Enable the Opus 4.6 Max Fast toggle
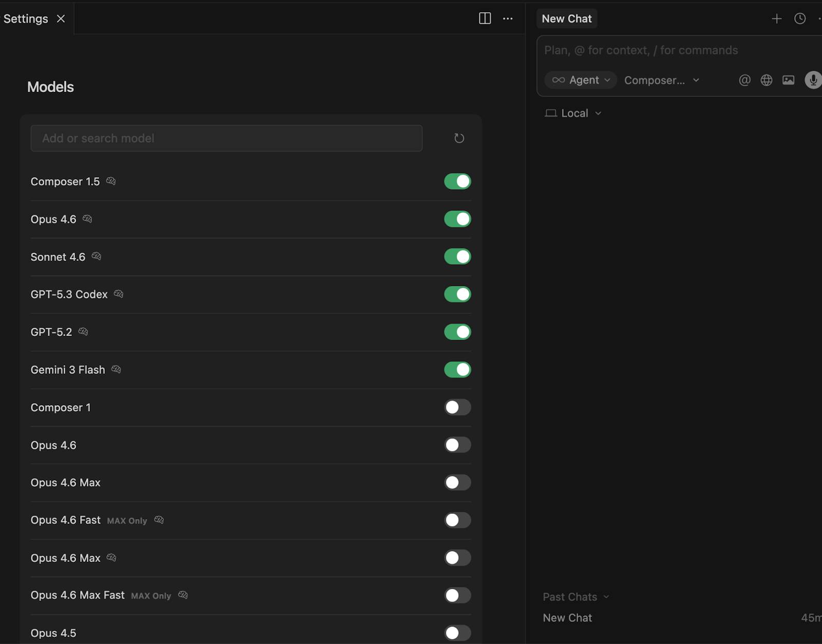Screen dimensions: 822x644 click(457, 595)
